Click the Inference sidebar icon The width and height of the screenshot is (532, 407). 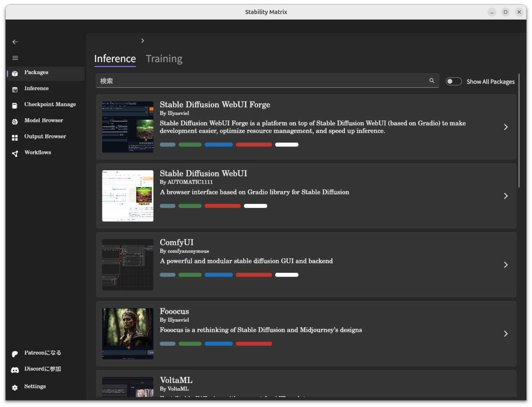[15, 90]
